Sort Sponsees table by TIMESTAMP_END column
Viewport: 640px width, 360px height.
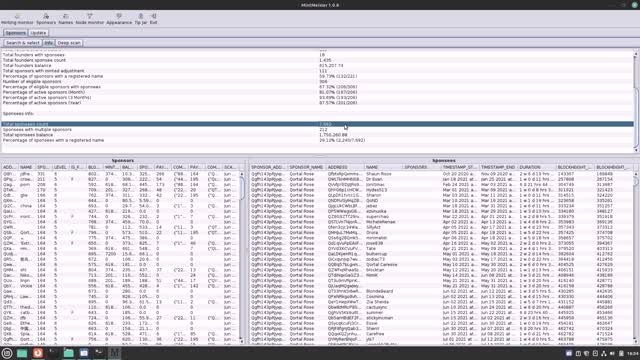tap(498, 167)
